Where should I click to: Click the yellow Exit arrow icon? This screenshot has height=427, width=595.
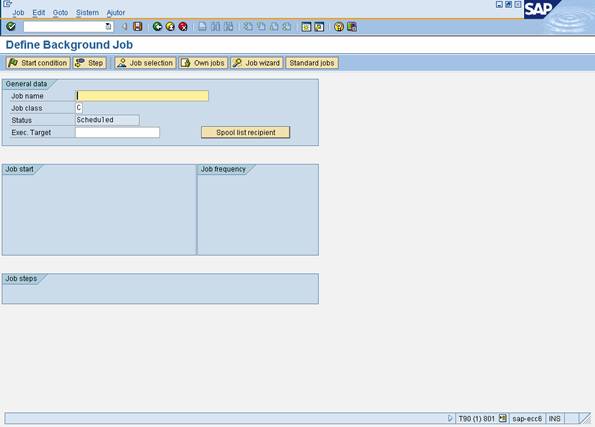click(170, 27)
